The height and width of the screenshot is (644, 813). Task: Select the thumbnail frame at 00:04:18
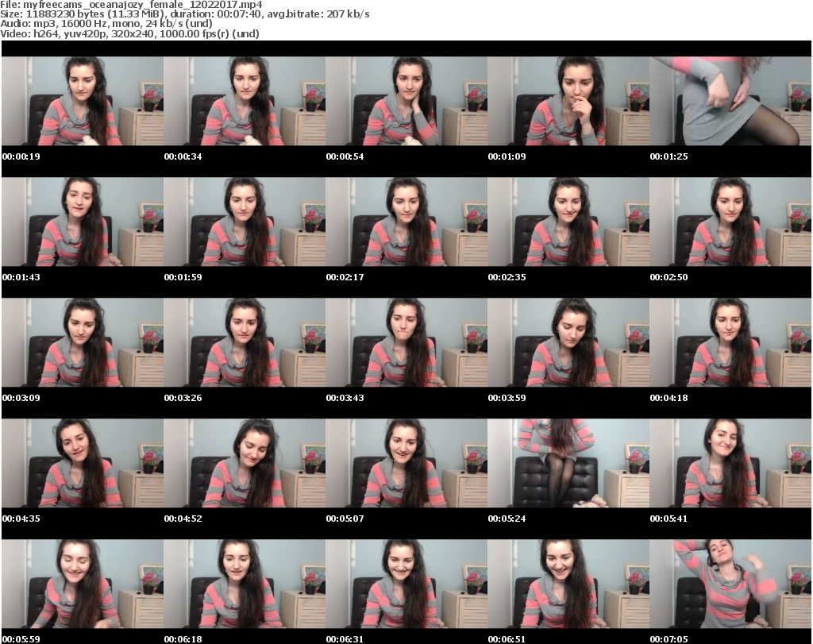(x=730, y=342)
